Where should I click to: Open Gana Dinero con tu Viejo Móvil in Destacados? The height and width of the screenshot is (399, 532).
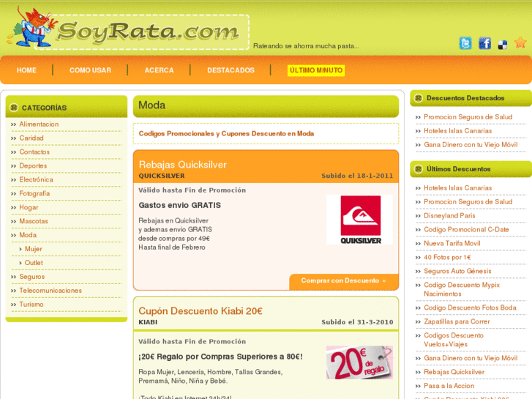471,145
